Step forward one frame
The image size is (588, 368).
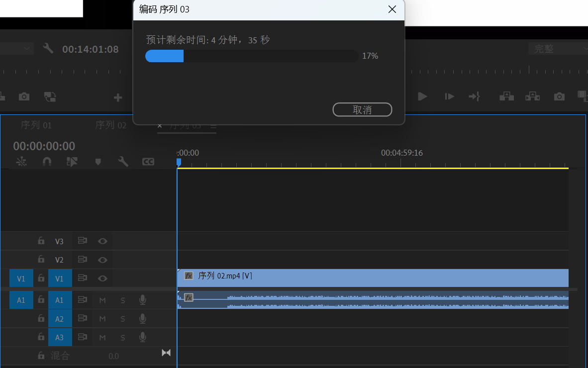coord(449,96)
